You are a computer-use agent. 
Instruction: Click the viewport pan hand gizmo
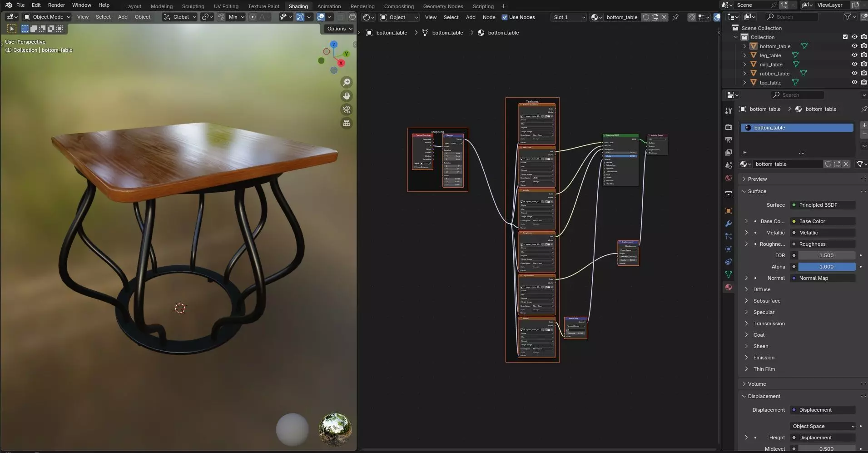pos(347,96)
